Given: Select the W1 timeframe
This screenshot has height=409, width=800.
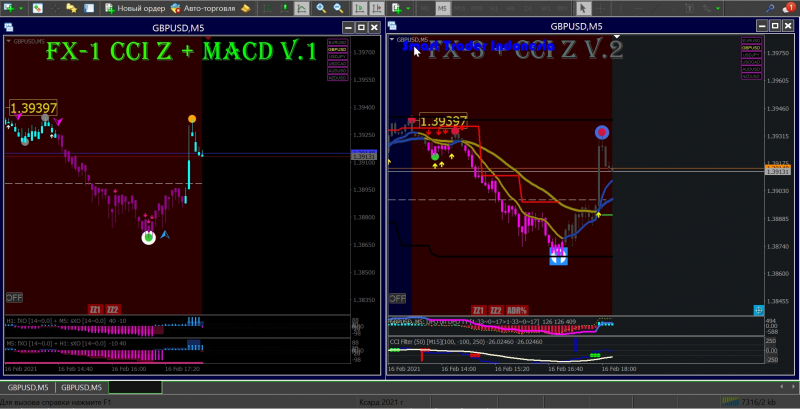Looking at the screenshot, I should (x=545, y=9).
